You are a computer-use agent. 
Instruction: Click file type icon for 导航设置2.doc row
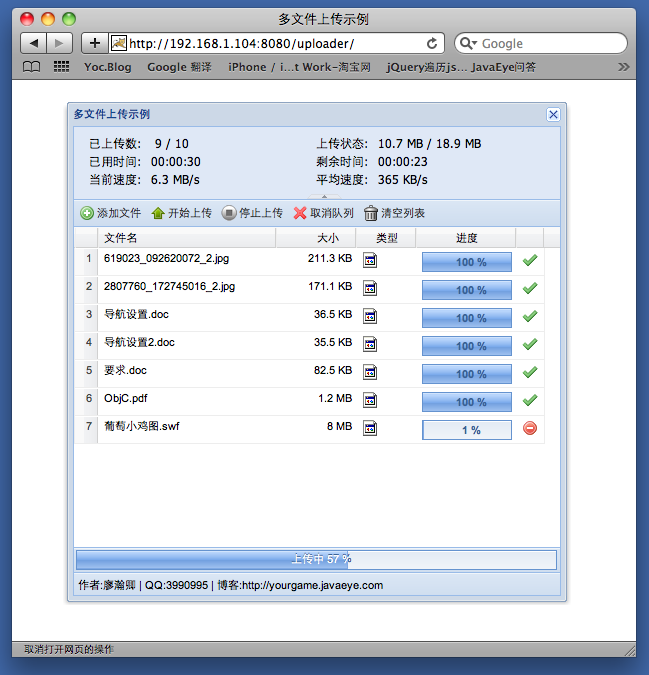pyautogui.click(x=370, y=344)
